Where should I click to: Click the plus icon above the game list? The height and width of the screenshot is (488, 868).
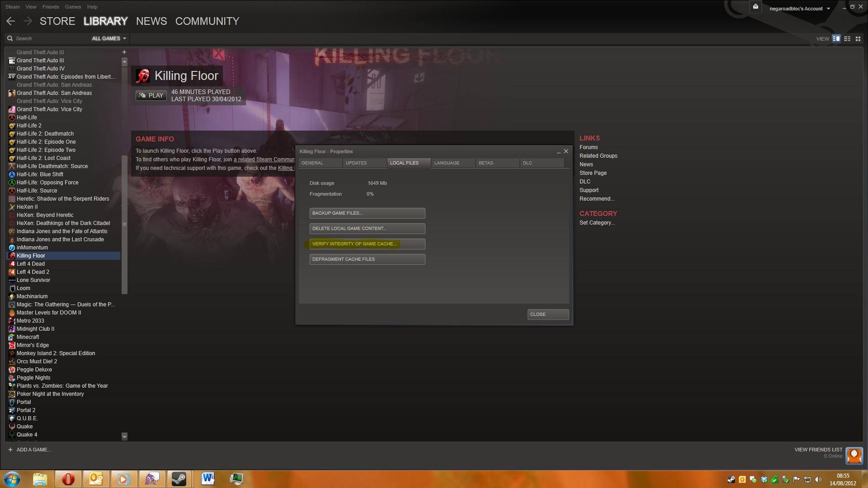click(x=124, y=52)
